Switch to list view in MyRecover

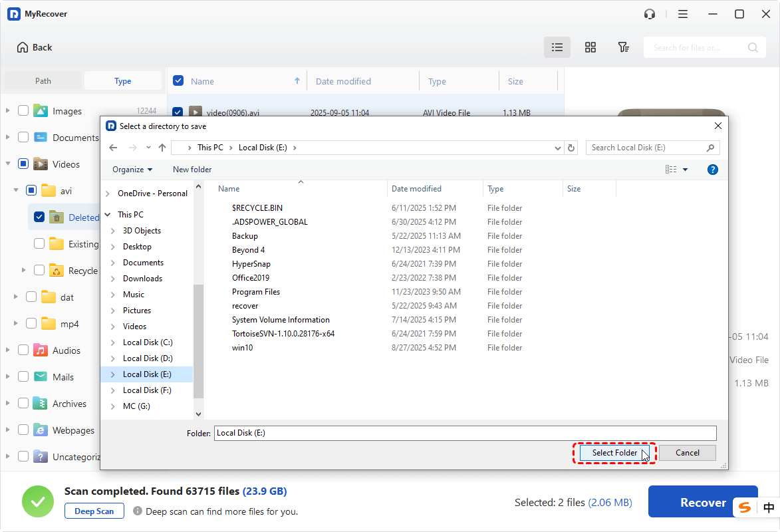click(x=557, y=47)
